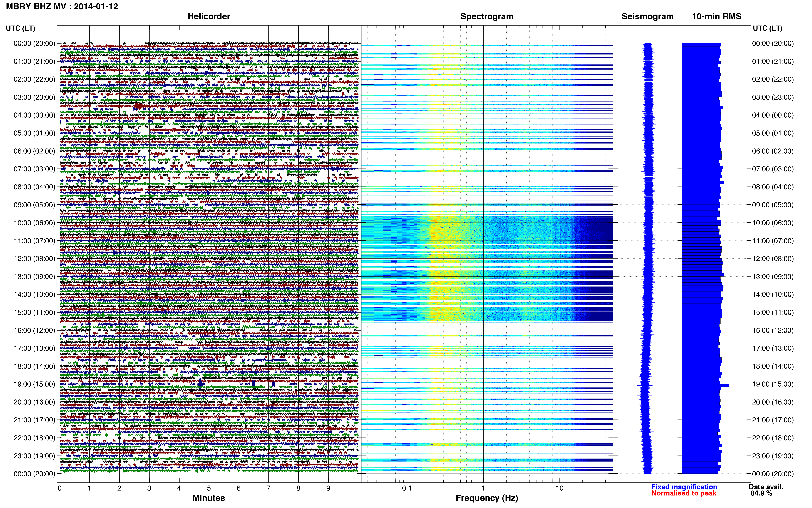Image resolution: width=812 pixels, height=508 pixels.
Task: Select the Helicorder panel heading
Action: 208,16
